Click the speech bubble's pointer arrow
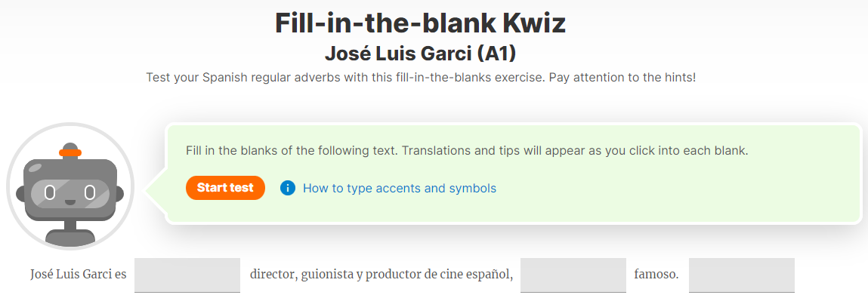 point(156,191)
